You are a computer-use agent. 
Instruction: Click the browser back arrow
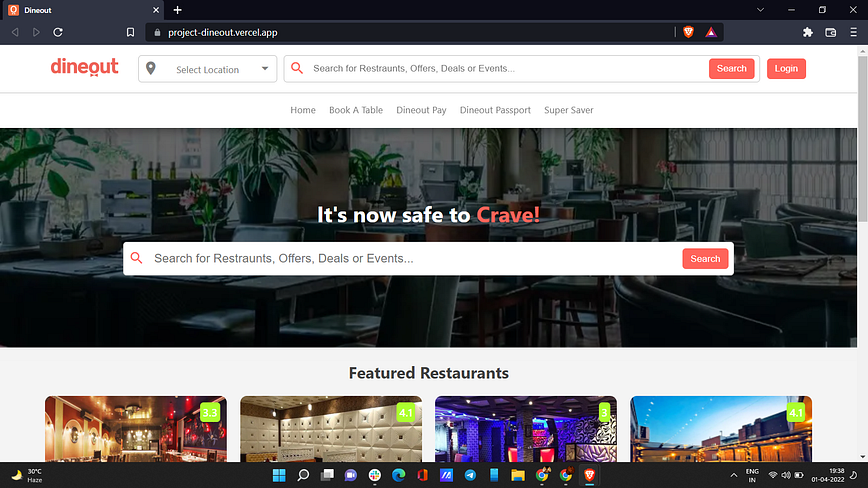click(x=15, y=32)
